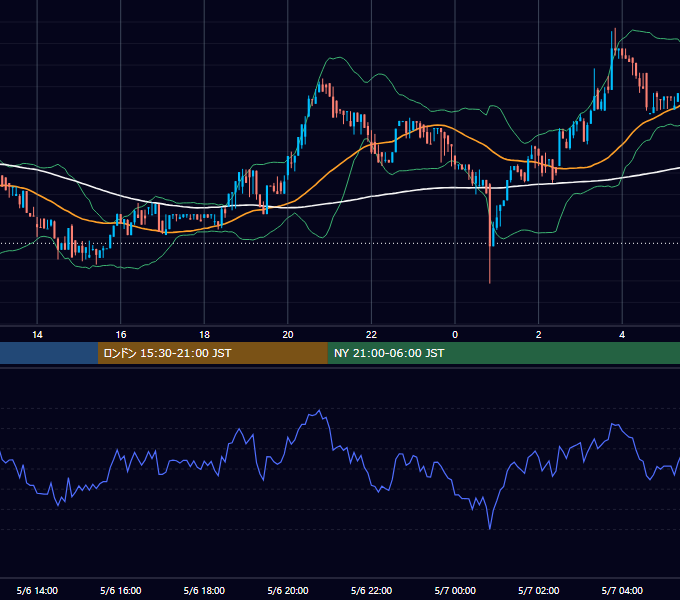Click the long lower-wick candle after midnight

pos(490,234)
